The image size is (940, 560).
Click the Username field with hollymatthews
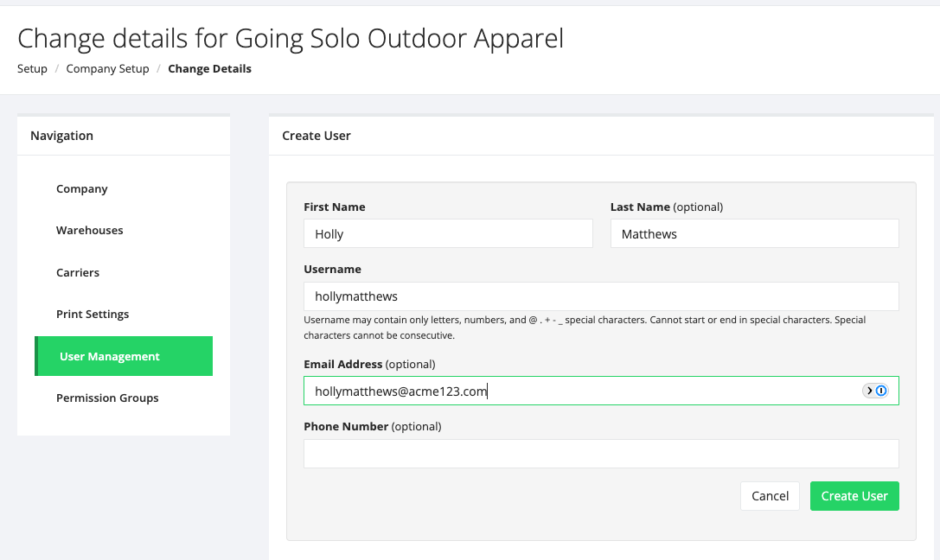(601, 296)
